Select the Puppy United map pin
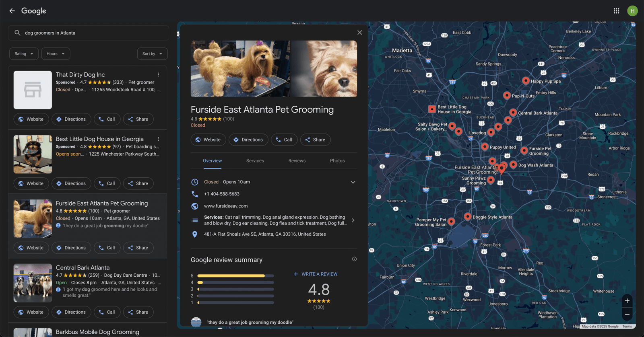Screen dimensions: 644x337 point(485,146)
